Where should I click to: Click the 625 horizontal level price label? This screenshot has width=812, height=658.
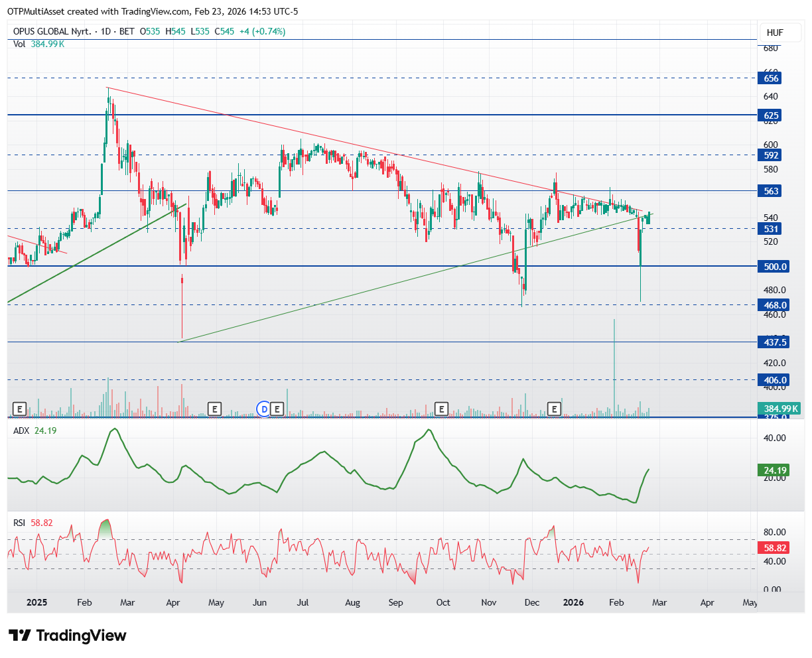click(x=772, y=115)
